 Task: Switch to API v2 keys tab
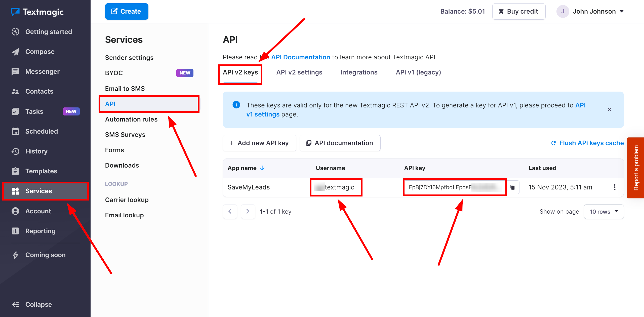(240, 72)
